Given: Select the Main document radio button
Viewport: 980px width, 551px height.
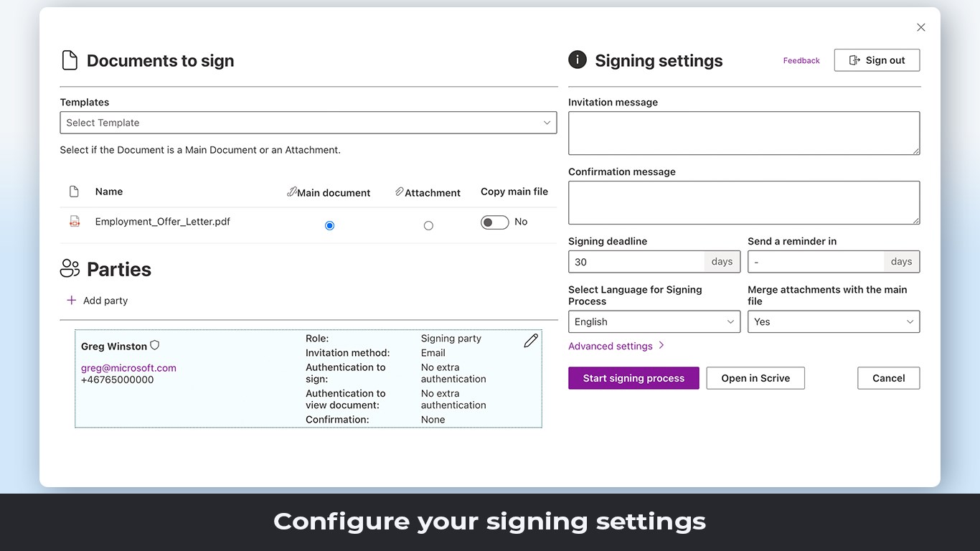Looking at the screenshot, I should tap(329, 225).
